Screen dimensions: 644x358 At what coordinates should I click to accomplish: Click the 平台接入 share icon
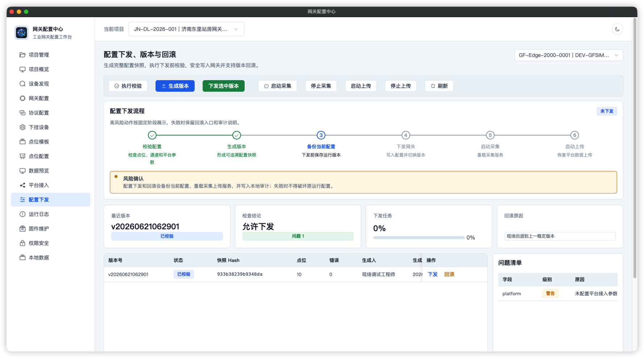[x=22, y=185]
